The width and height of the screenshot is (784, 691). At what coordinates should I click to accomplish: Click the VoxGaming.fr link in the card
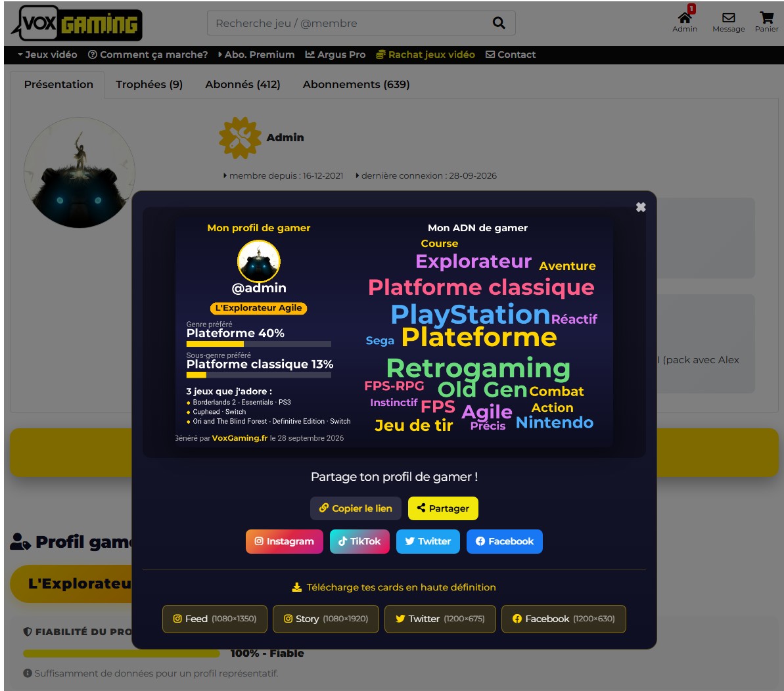point(239,438)
